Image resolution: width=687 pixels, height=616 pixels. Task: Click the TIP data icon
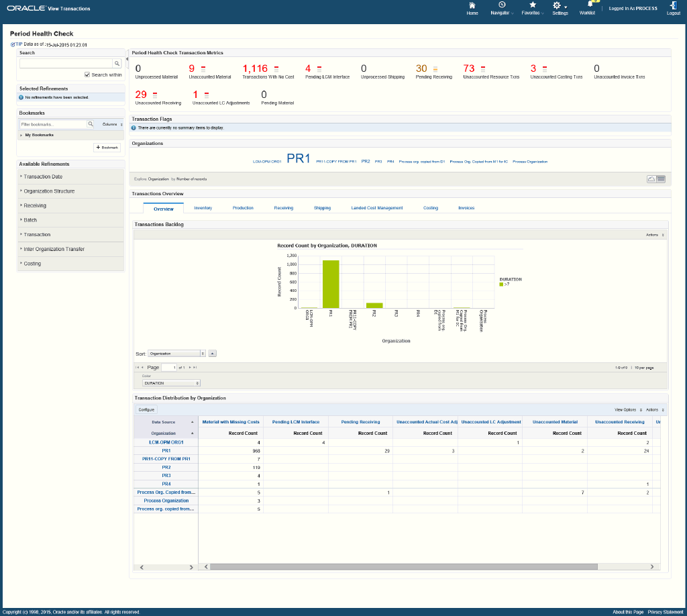(13, 45)
